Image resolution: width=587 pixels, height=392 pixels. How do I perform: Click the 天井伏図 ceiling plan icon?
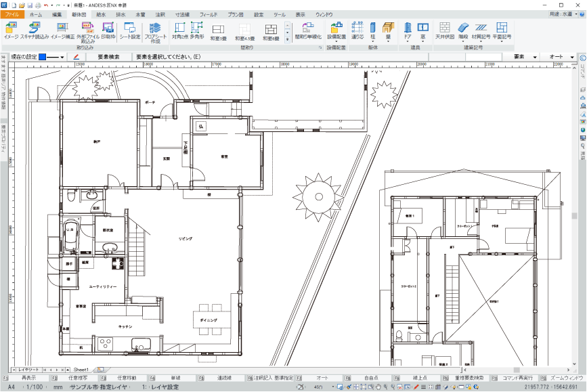pos(444,28)
